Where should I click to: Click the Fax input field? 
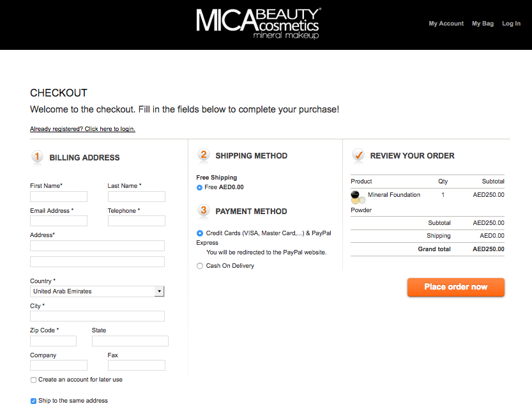(137, 366)
